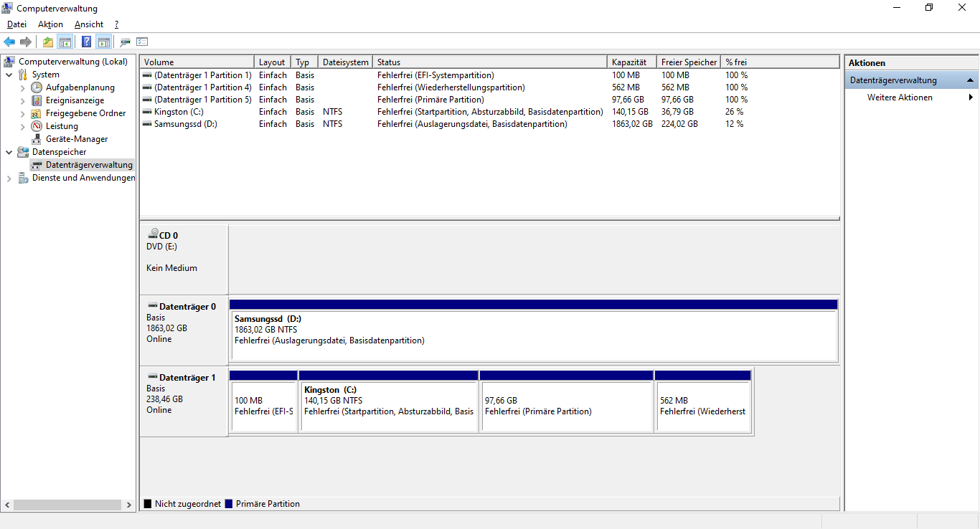Sort by the Dateisystem column header
Screen dimensions: 980x529
point(346,62)
